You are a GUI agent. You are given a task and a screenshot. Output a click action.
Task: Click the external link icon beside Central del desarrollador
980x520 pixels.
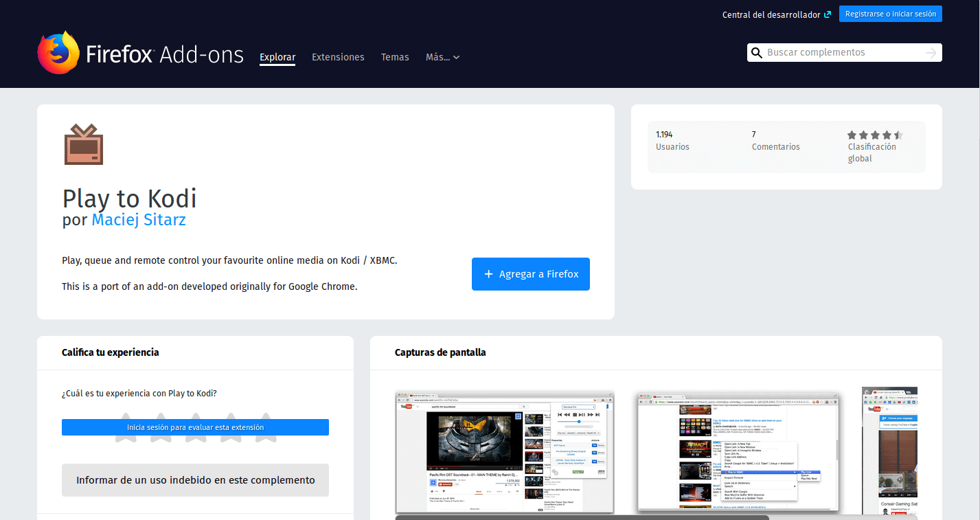[x=828, y=14]
